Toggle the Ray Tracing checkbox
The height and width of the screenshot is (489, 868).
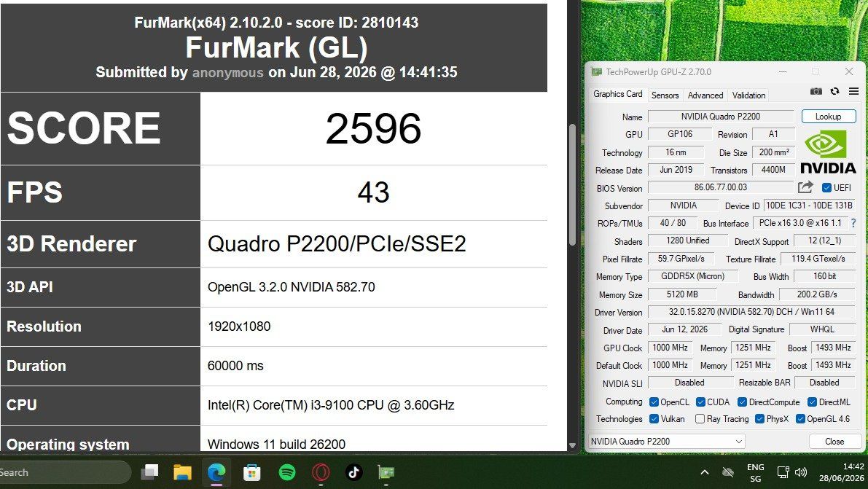click(x=700, y=418)
